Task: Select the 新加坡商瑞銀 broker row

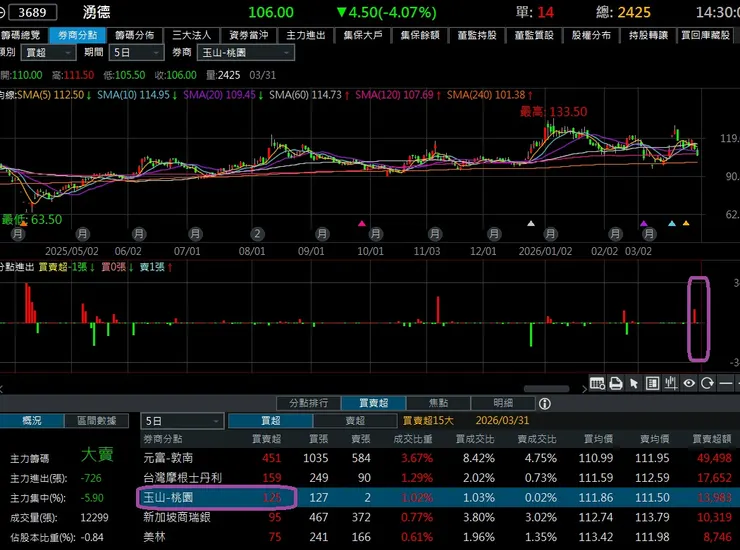Action: click(440, 517)
